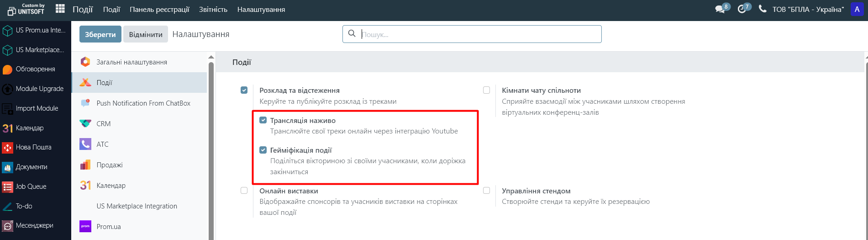The width and height of the screenshot is (868, 240).
Task: Enable the Онлайн виставки checkbox
Action: [244, 191]
